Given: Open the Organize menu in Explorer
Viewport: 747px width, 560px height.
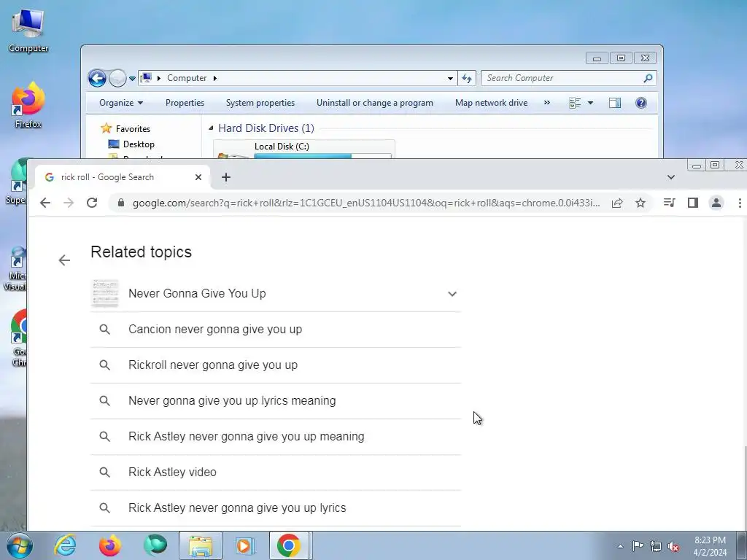Looking at the screenshot, I should pos(121,103).
